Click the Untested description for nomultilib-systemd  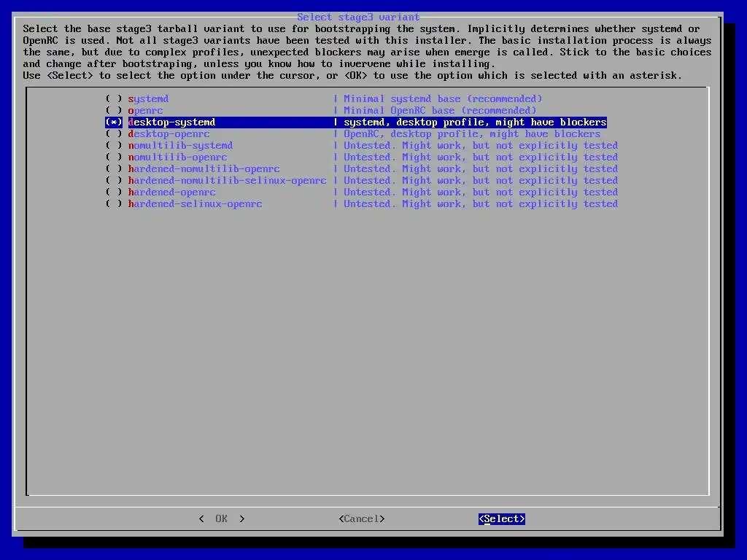(481, 145)
